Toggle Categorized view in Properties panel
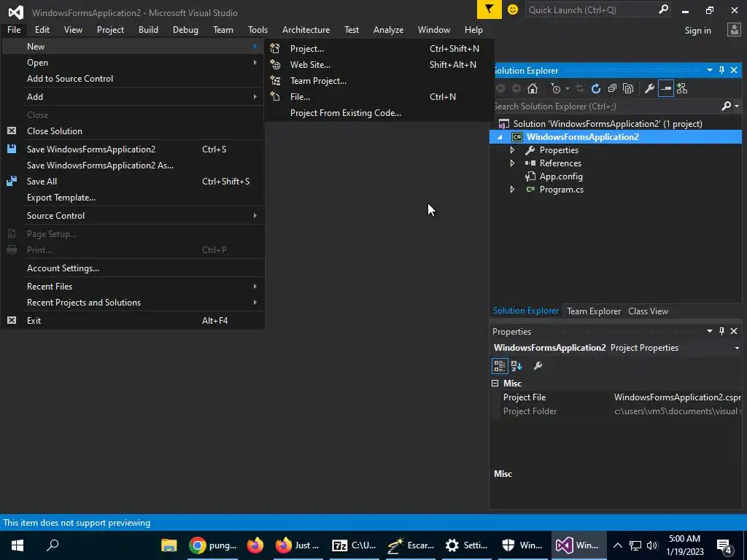The height and width of the screenshot is (560, 747). [499, 366]
